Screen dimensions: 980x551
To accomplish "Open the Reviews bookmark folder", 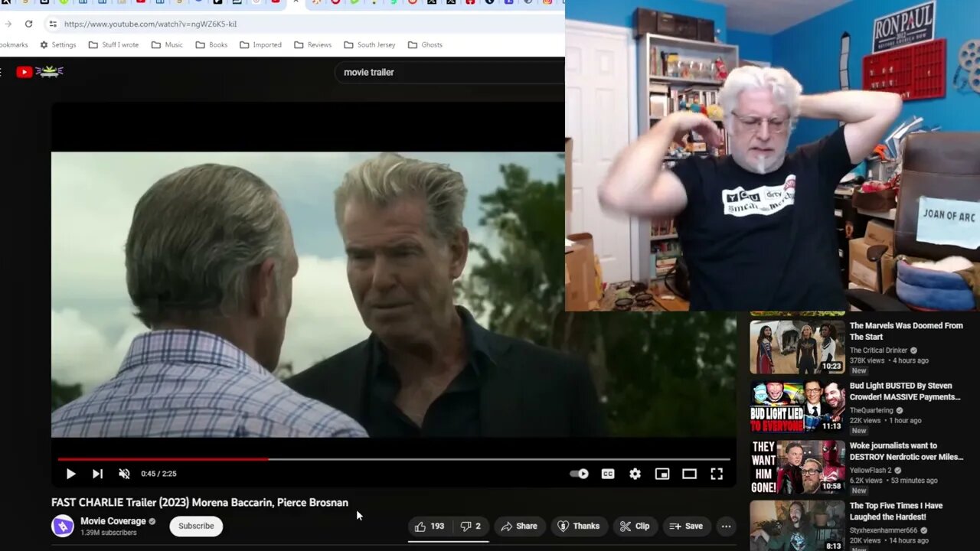I will click(312, 44).
